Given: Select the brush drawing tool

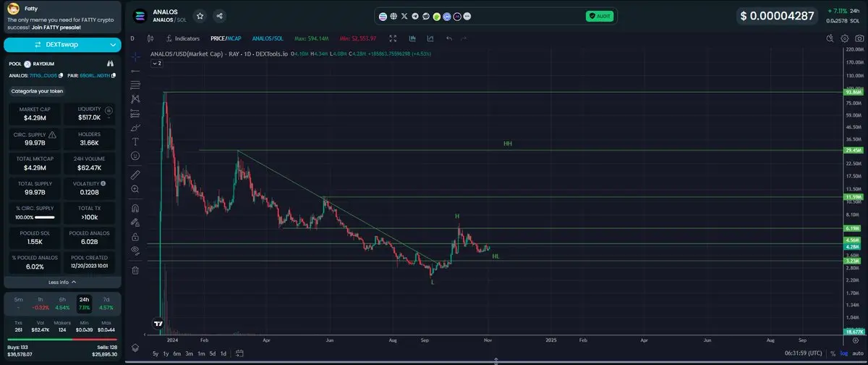Looking at the screenshot, I should 135,127.
